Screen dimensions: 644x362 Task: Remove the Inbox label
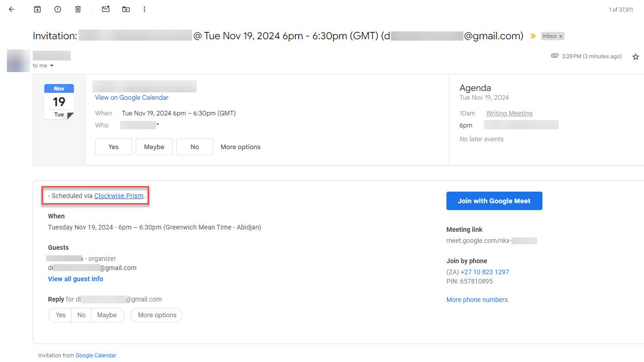click(561, 36)
